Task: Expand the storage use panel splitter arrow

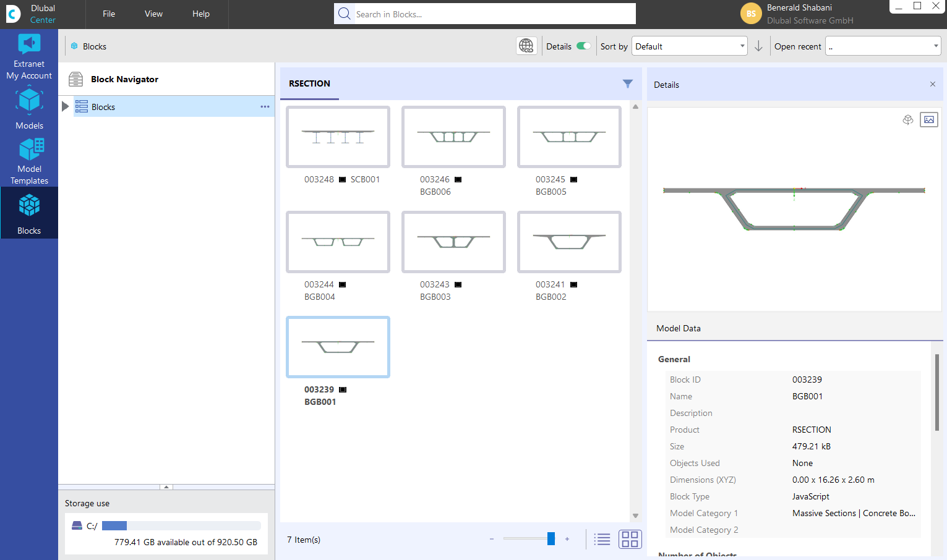Action: (x=166, y=487)
